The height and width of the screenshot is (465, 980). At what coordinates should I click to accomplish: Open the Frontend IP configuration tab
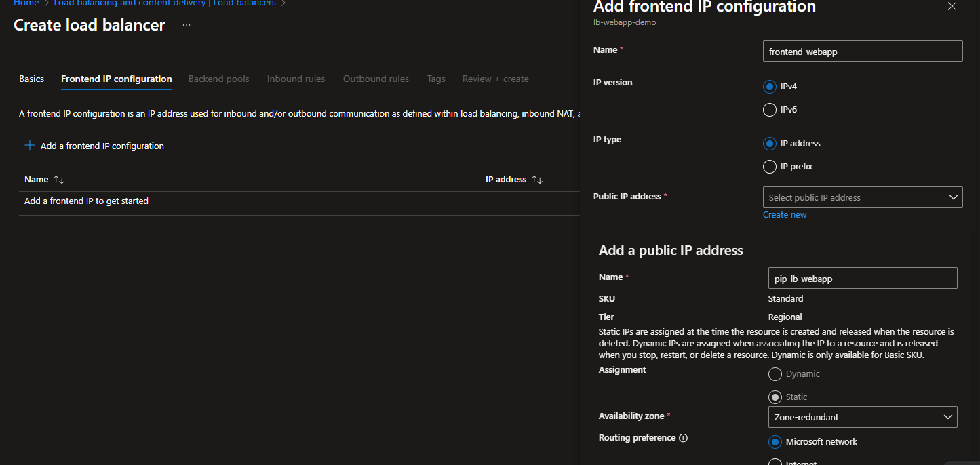(x=116, y=79)
